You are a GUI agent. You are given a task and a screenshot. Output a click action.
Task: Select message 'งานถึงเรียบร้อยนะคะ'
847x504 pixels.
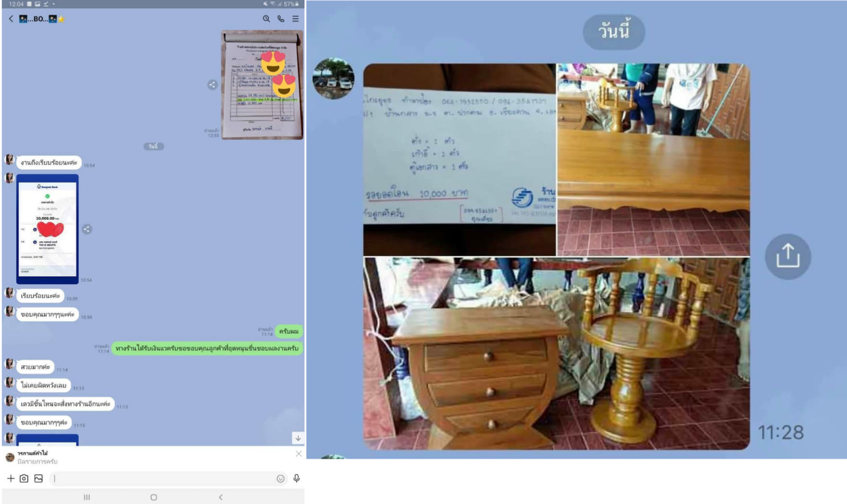coord(49,162)
